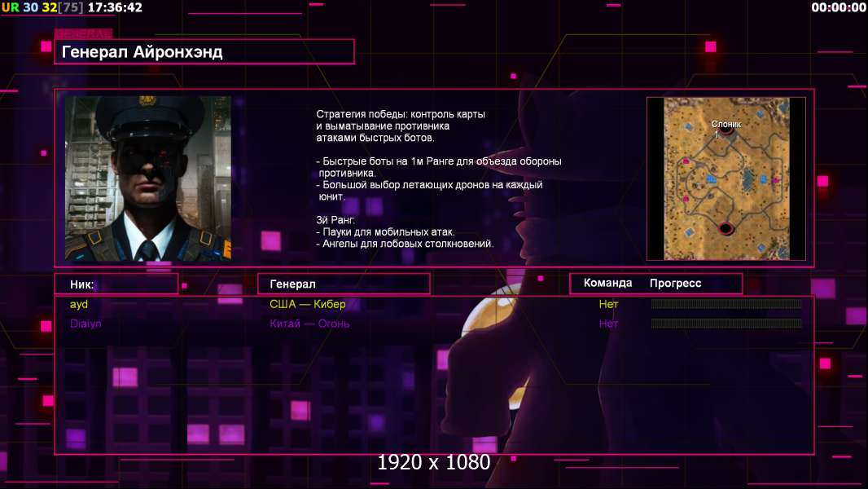Click the 'UR 30 32[75]' stats overlay

click(x=42, y=8)
